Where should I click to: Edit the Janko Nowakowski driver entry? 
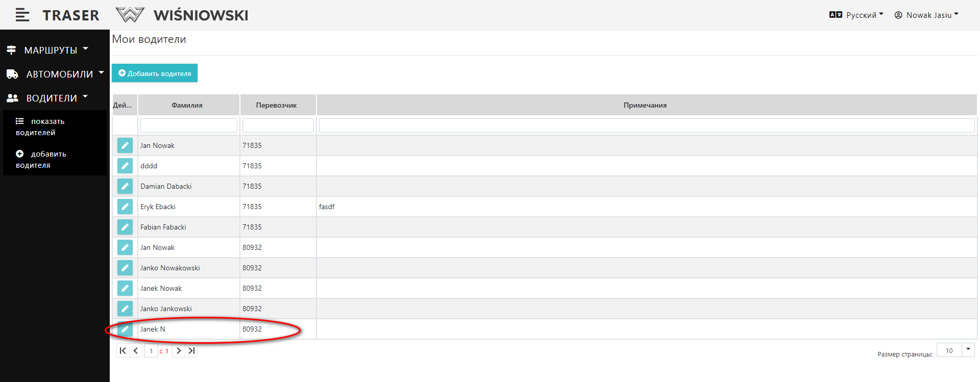point(125,268)
